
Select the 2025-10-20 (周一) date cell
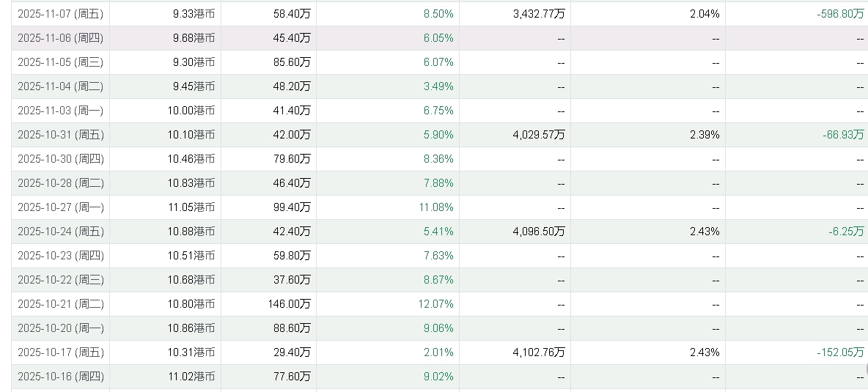pos(61,328)
